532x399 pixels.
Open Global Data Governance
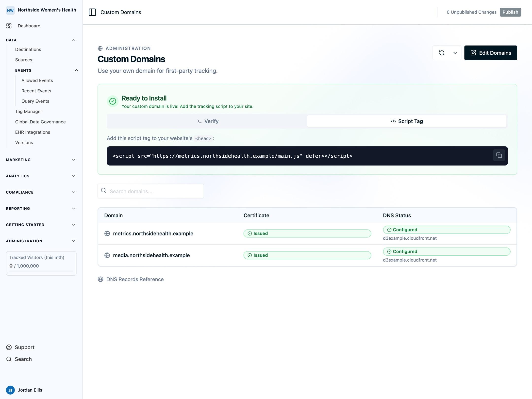pyautogui.click(x=40, y=122)
